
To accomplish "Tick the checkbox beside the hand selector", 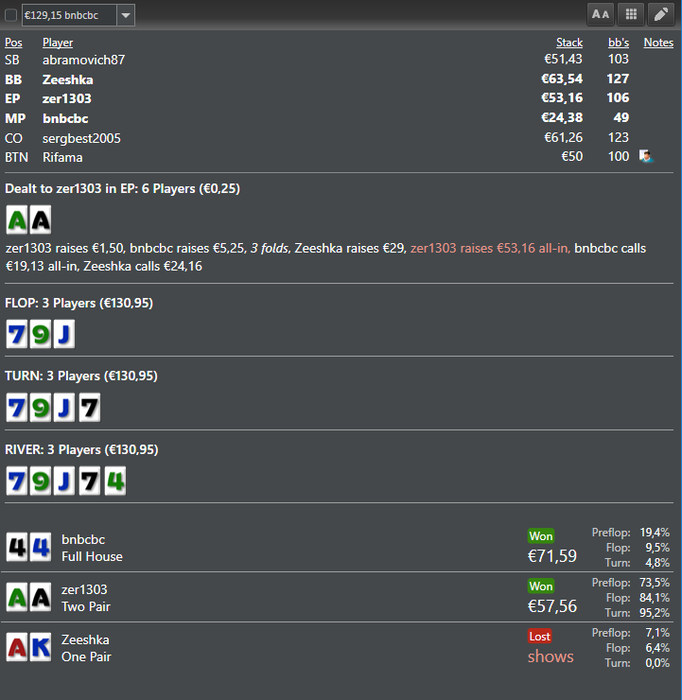I will pos(11,15).
